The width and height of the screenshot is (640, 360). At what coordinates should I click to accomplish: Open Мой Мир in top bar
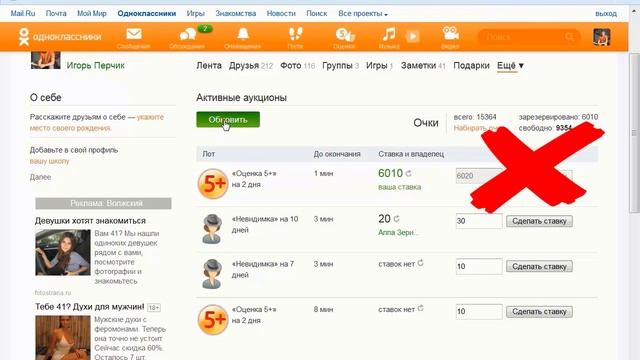pyautogui.click(x=92, y=13)
